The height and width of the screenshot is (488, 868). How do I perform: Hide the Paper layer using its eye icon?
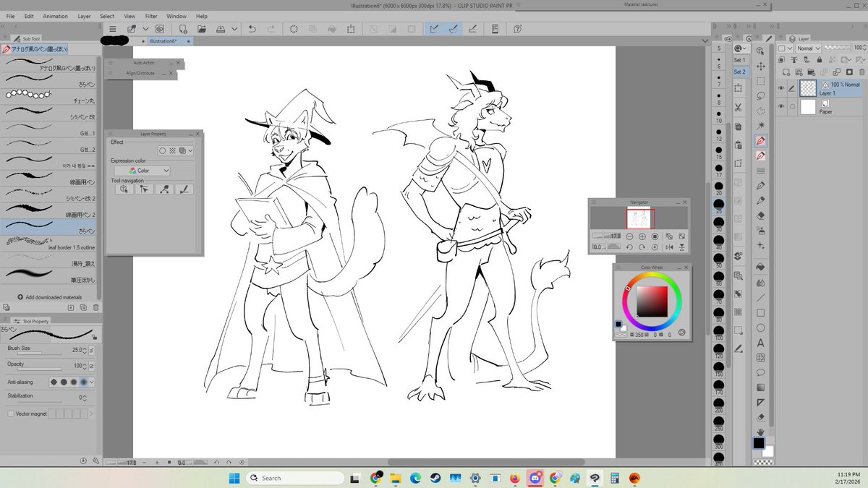pos(781,107)
